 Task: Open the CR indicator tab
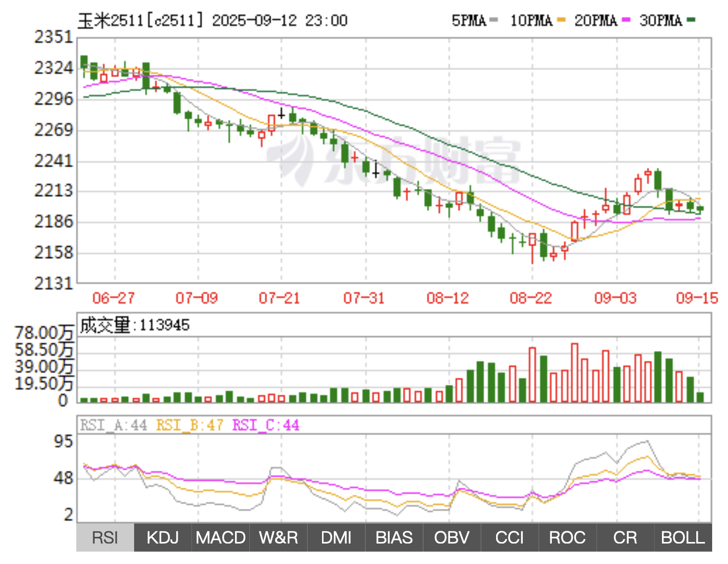(x=626, y=537)
